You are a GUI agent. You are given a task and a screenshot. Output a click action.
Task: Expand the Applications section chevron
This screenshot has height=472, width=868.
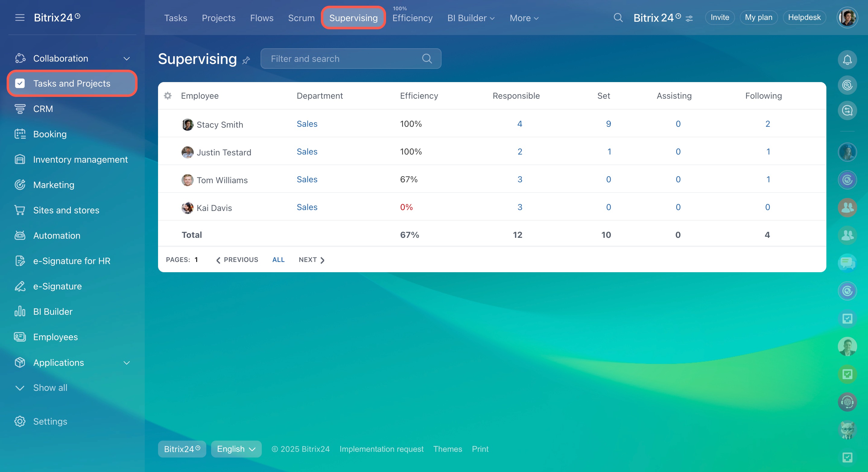click(127, 363)
